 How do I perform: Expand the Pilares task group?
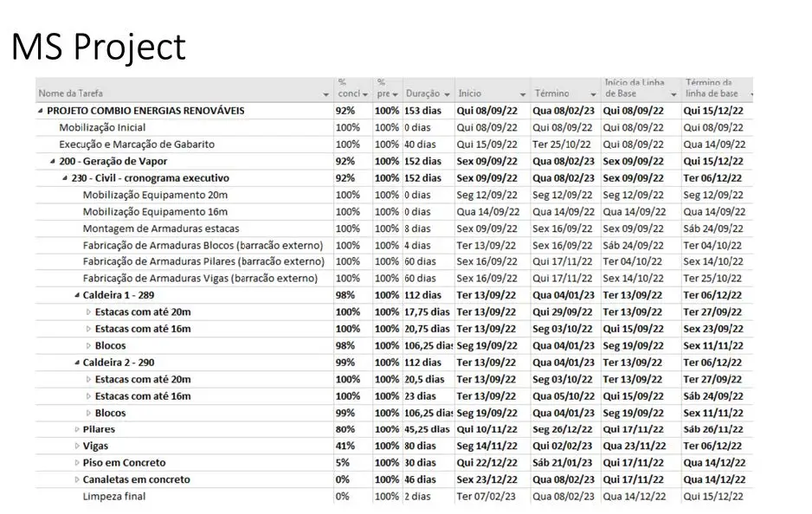click(x=76, y=429)
